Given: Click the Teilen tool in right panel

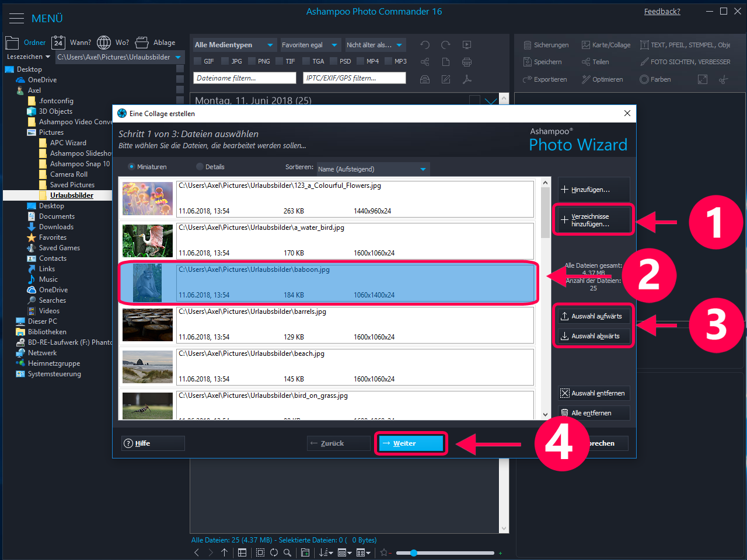Looking at the screenshot, I should pos(595,62).
